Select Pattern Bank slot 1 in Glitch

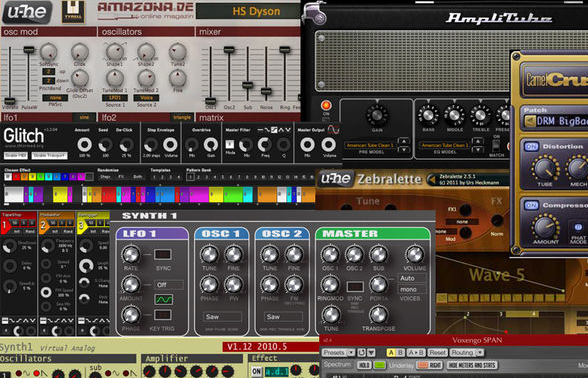pyautogui.click(x=190, y=177)
